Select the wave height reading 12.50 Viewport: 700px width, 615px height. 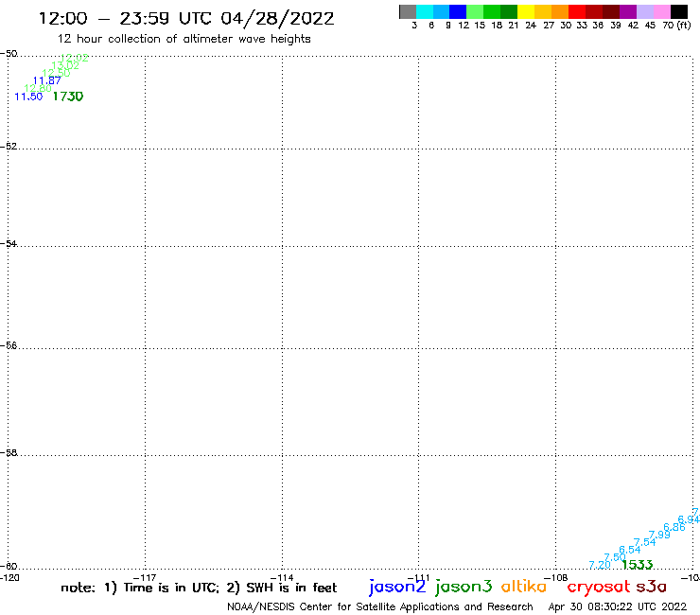56,73
